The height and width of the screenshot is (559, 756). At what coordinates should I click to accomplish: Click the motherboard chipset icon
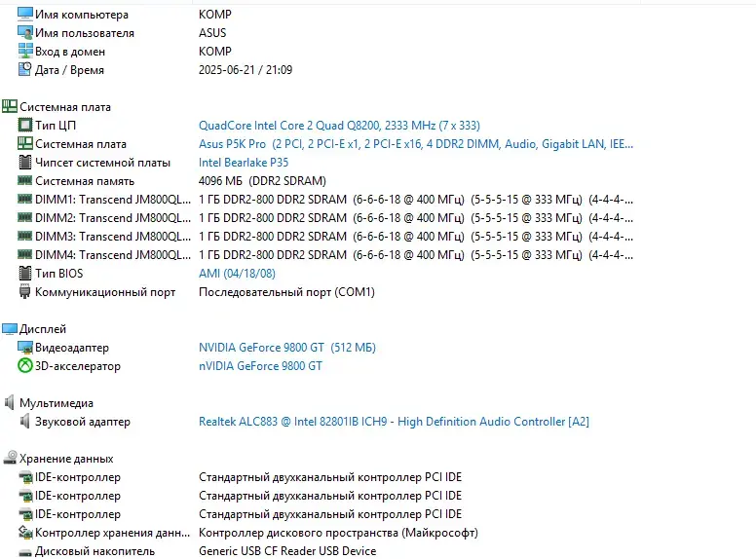point(25,163)
